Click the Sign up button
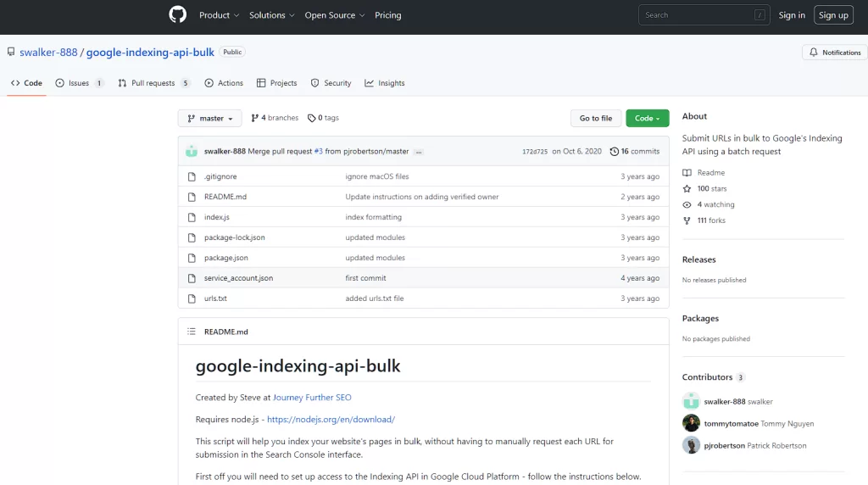The image size is (868, 485). [x=833, y=15]
